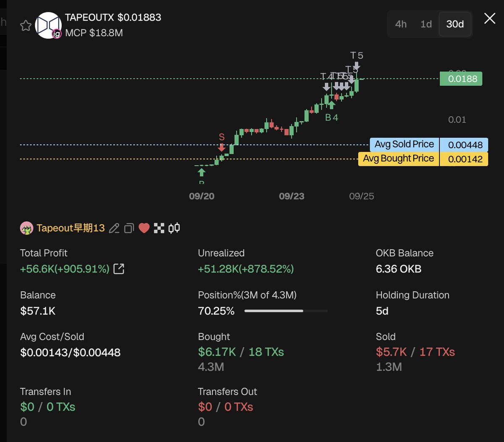Click the TAPEOUTX $0.01883 title
The image size is (504, 442).
click(x=113, y=18)
